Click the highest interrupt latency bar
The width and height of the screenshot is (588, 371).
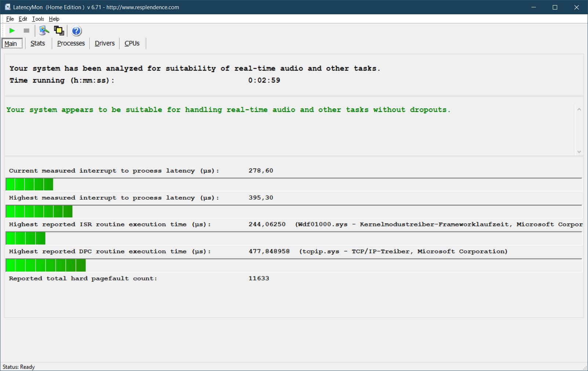pyautogui.click(x=294, y=211)
